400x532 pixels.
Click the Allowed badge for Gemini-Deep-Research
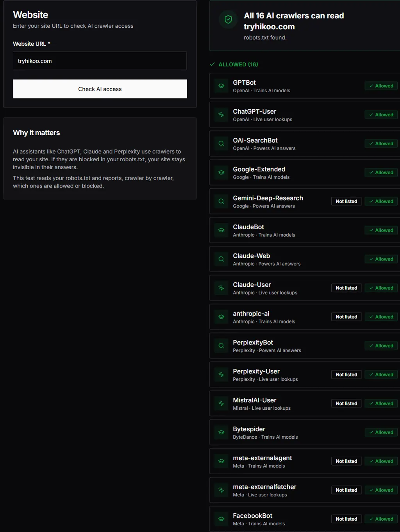(381, 202)
